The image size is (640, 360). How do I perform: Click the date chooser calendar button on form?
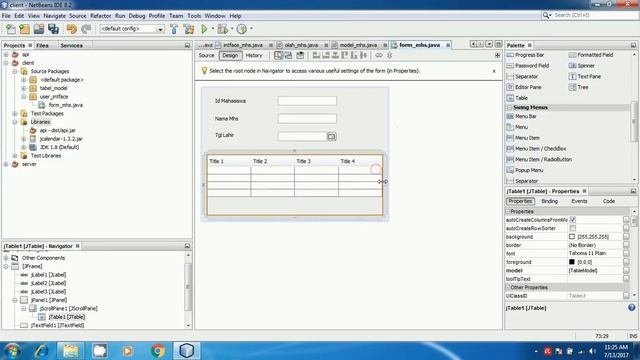331,136
